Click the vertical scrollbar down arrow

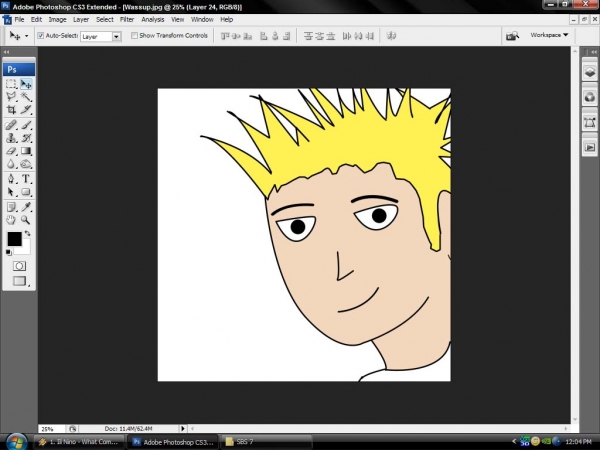click(x=574, y=420)
